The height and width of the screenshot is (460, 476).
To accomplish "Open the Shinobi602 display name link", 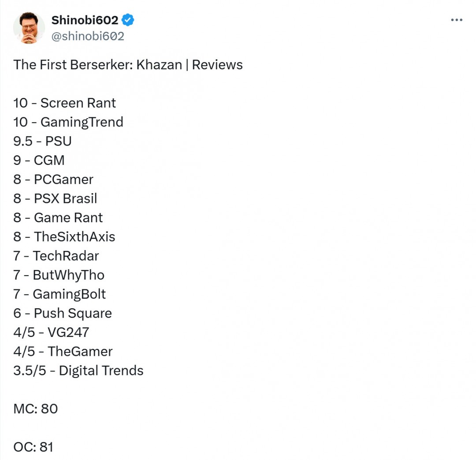I will pos(85,20).
